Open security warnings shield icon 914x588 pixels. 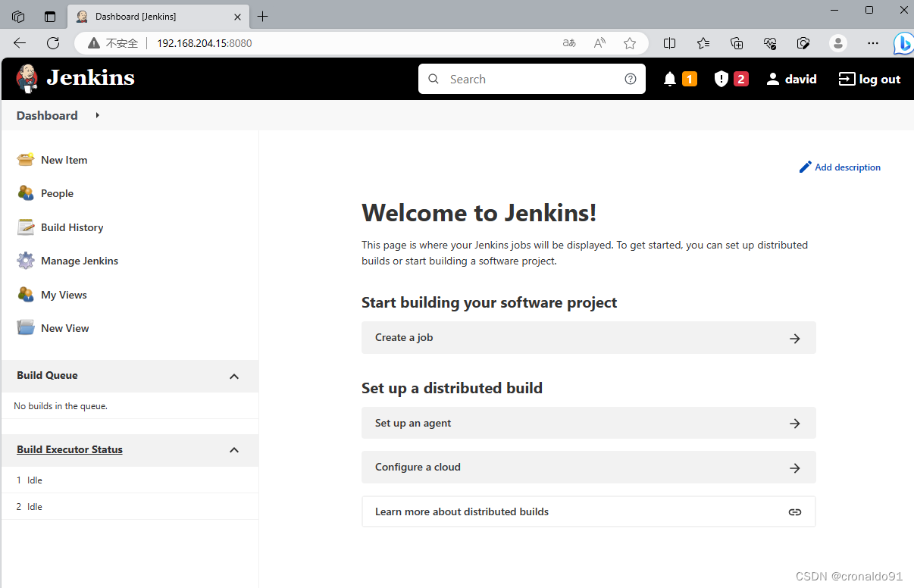click(721, 79)
